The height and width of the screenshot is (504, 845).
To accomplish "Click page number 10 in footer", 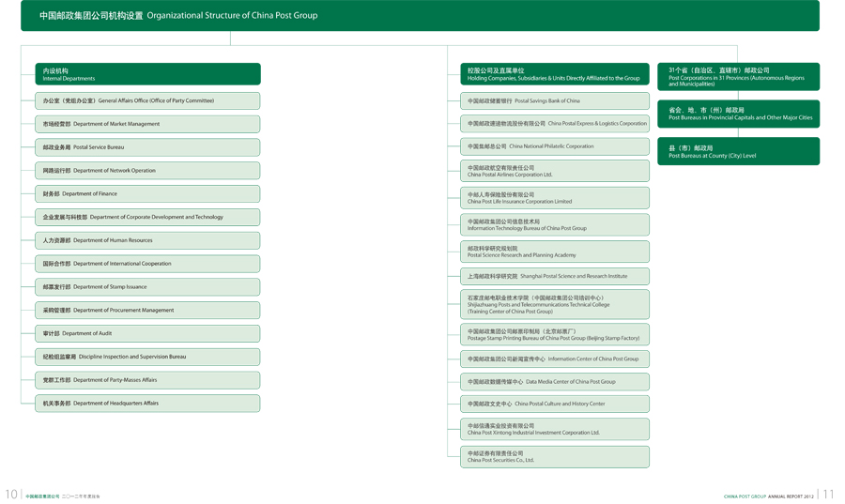I will point(11,494).
